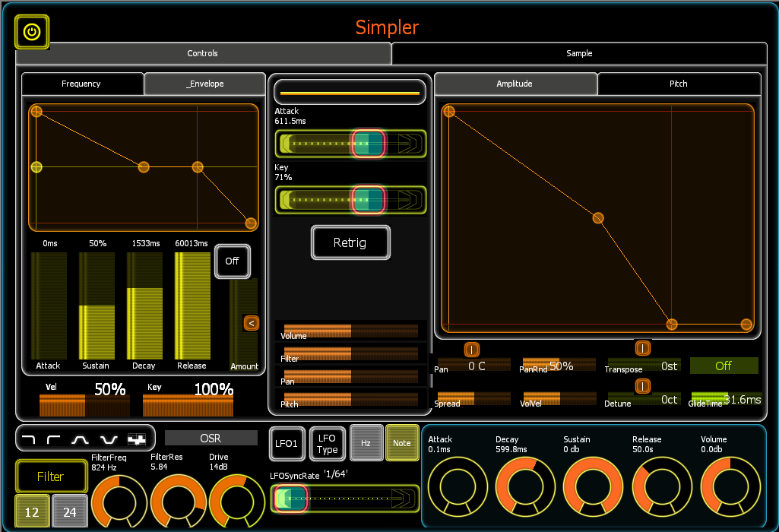Click the Detune reset icon
Image resolution: width=779 pixels, height=532 pixels.
click(x=642, y=386)
